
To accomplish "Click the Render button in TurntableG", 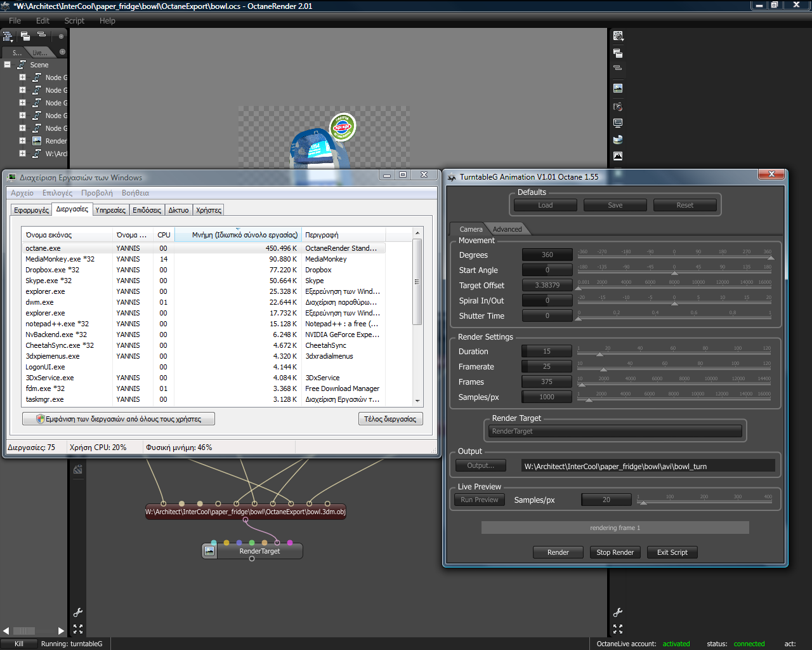I will [558, 552].
